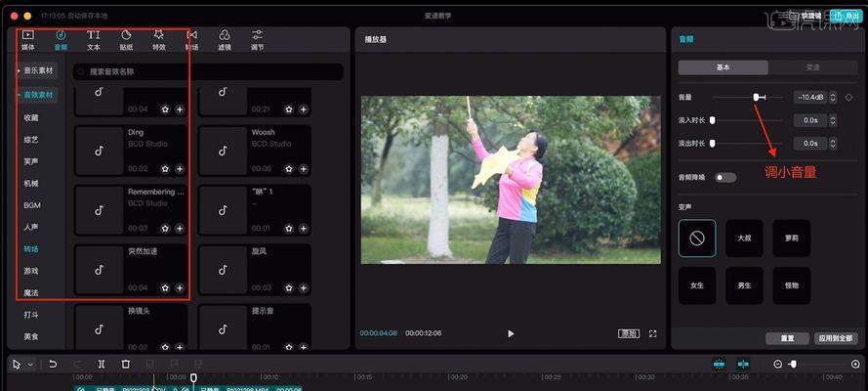
Task: Click the 导出 export button
Action: pos(847,16)
